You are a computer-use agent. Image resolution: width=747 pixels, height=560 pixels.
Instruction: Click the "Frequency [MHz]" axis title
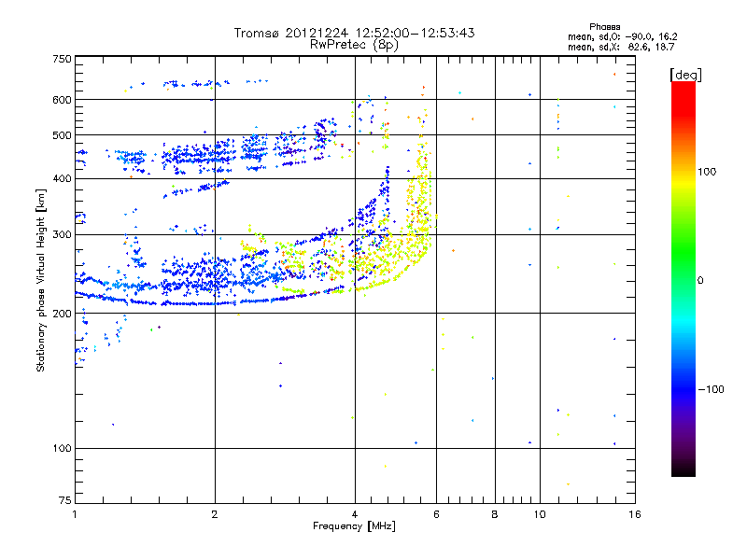tap(354, 526)
